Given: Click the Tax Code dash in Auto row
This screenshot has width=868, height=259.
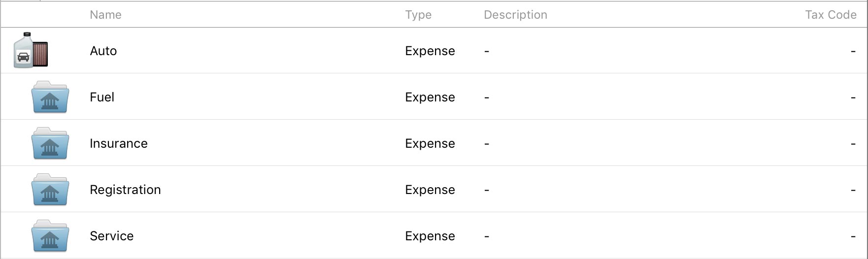Looking at the screenshot, I should tap(853, 52).
